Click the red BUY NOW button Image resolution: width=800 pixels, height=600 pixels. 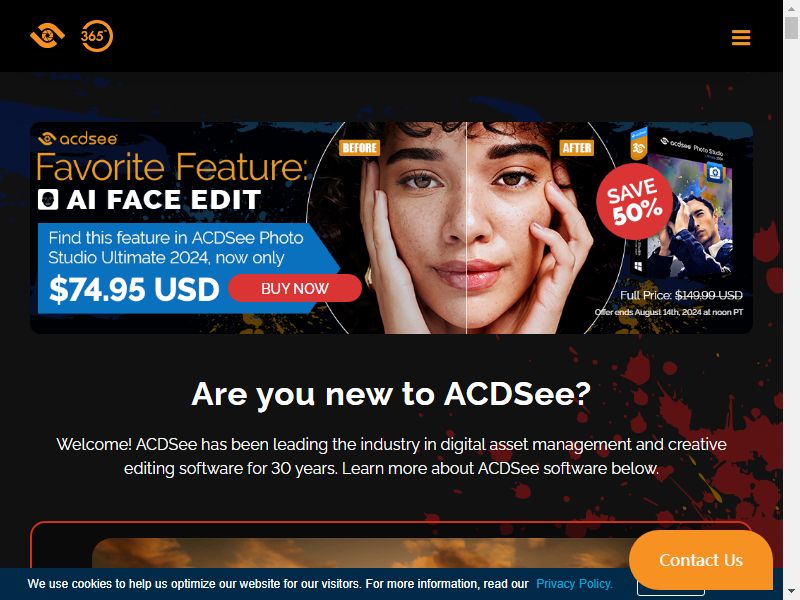(295, 288)
